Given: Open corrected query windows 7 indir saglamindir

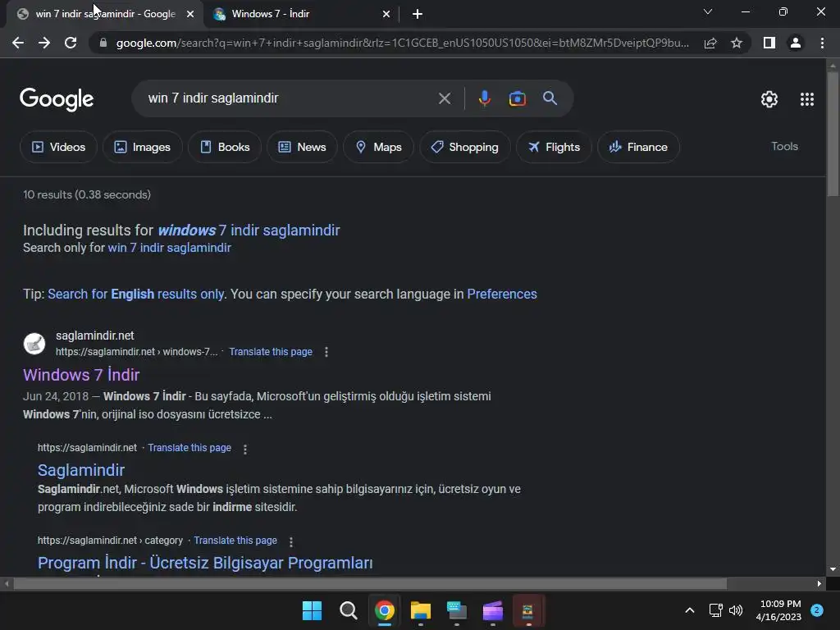Looking at the screenshot, I should coord(249,231).
